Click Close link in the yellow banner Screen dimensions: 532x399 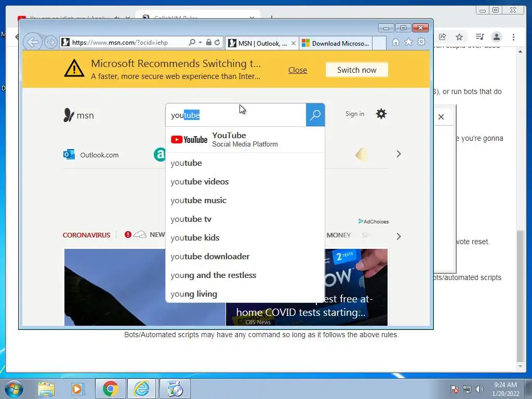click(298, 70)
